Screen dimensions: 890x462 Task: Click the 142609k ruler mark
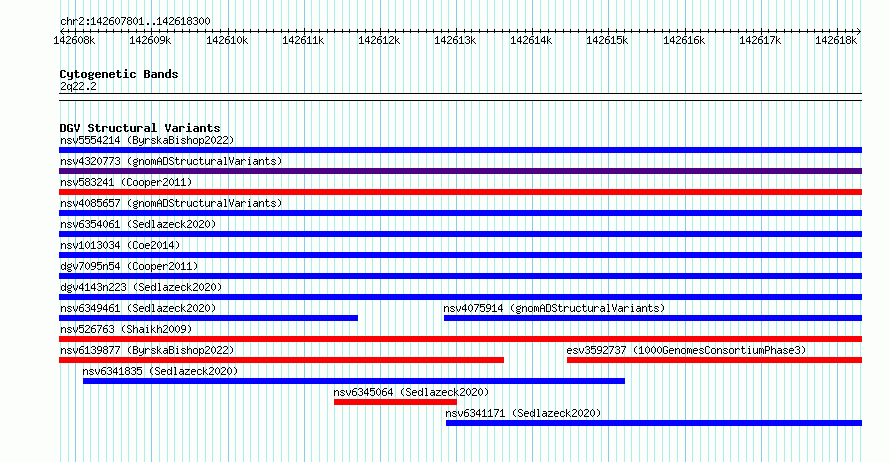(x=150, y=40)
